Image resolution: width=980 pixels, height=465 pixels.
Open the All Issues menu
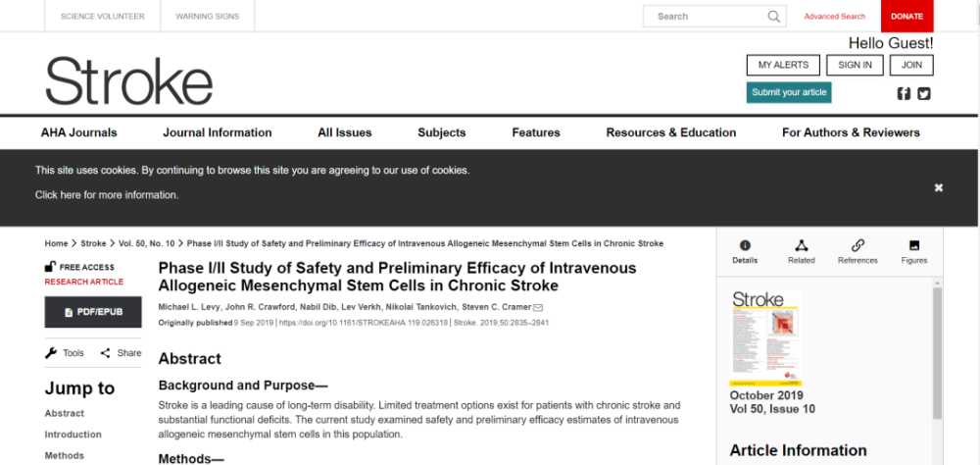[345, 132]
